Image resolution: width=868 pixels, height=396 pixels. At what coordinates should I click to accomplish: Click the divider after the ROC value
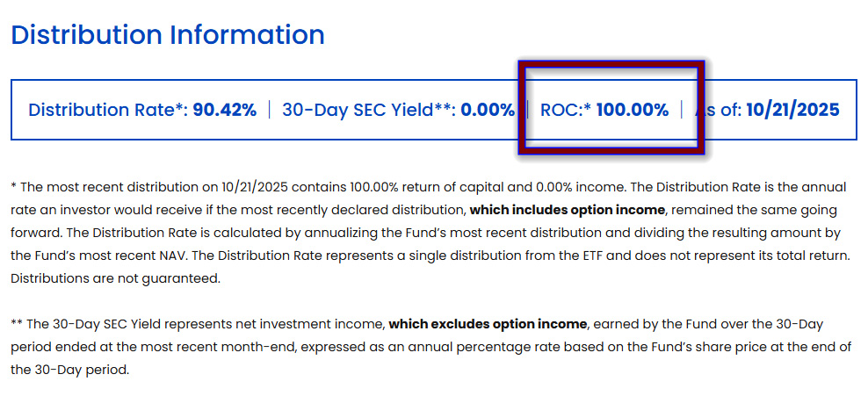[x=682, y=110]
